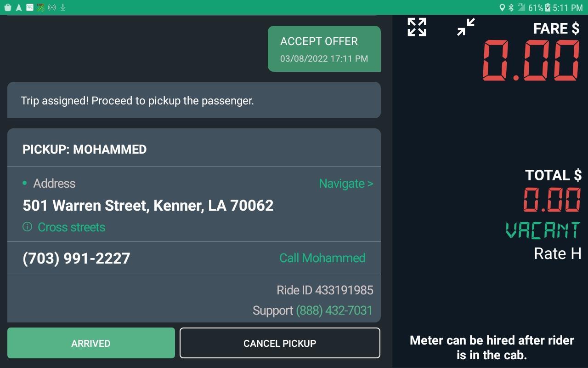Tap the shopping bag status bar icon
Image resolution: width=588 pixels, height=368 pixels.
[8, 7]
